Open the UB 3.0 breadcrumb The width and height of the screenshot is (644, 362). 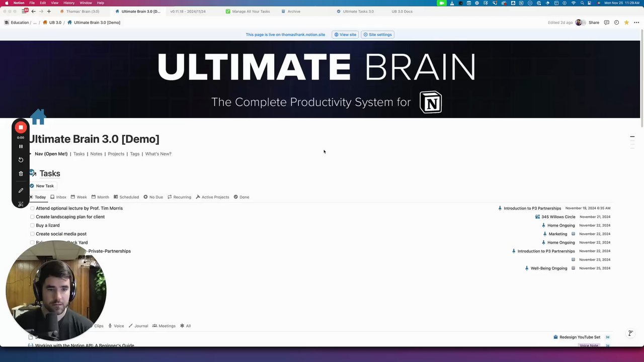52,23
